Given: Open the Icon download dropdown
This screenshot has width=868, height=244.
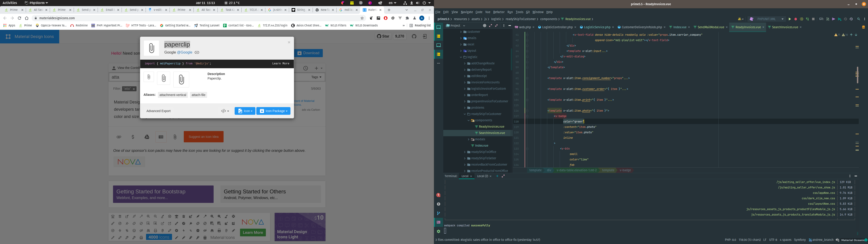Looking at the screenshot, I should tap(245, 111).
